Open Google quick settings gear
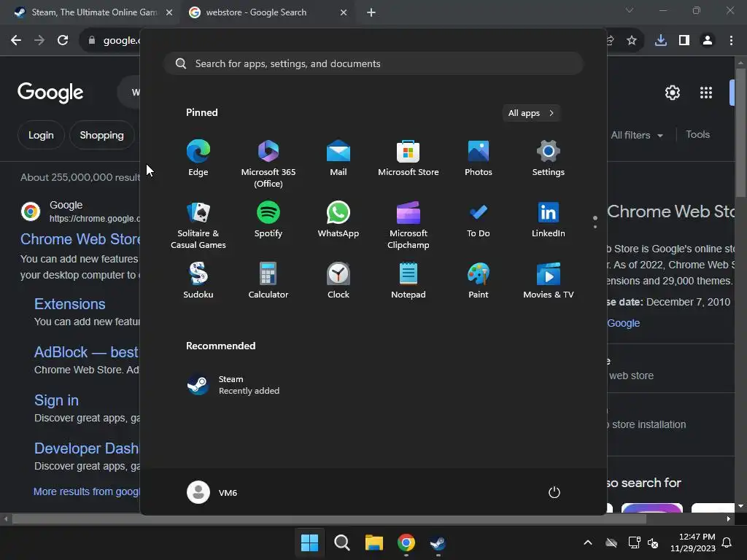Screen dimensions: 747x560 click(672, 93)
